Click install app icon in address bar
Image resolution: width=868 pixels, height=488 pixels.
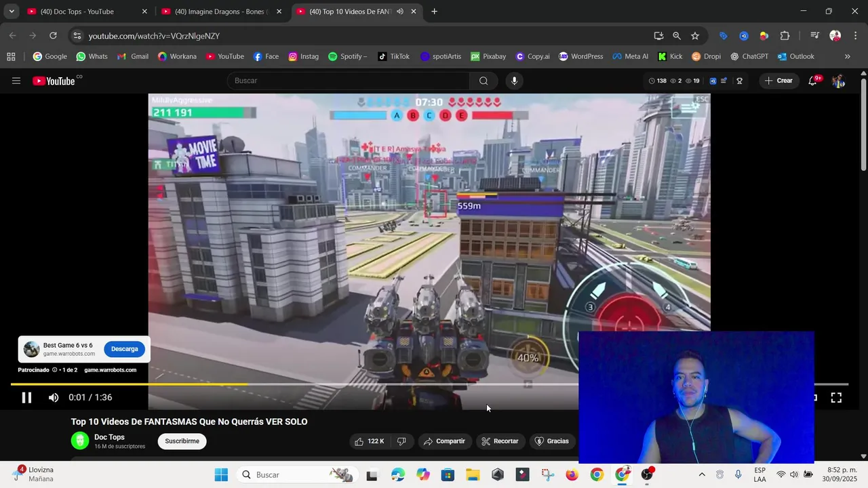click(658, 36)
